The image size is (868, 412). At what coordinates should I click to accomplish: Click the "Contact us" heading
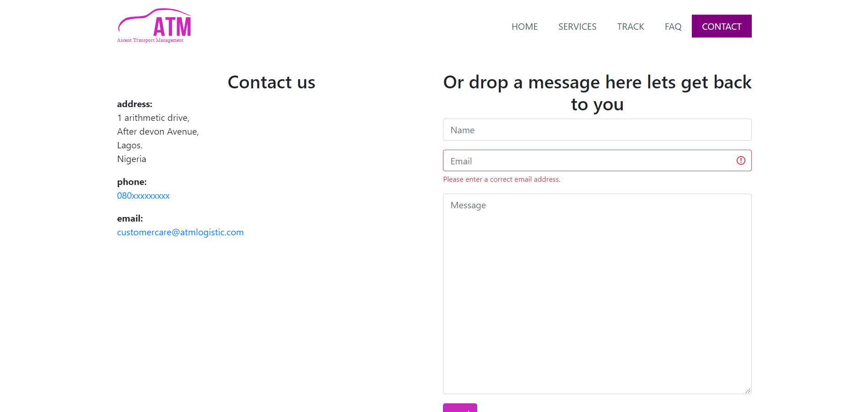271,82
